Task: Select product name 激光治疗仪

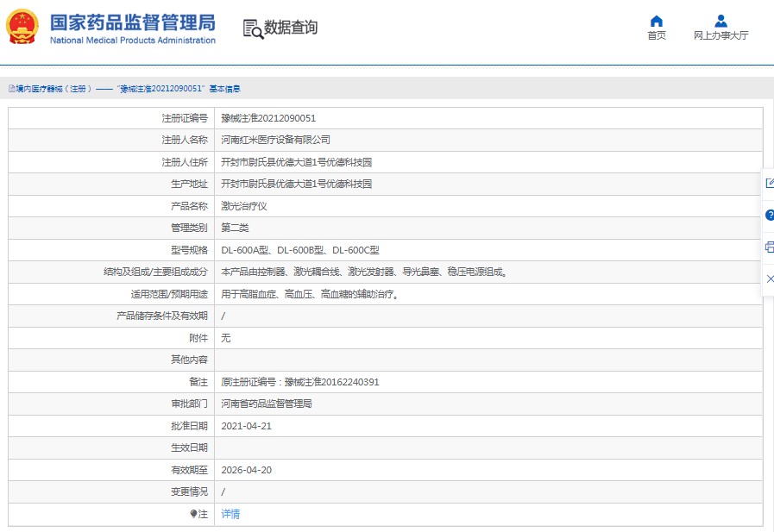Action: coord(244,206)
